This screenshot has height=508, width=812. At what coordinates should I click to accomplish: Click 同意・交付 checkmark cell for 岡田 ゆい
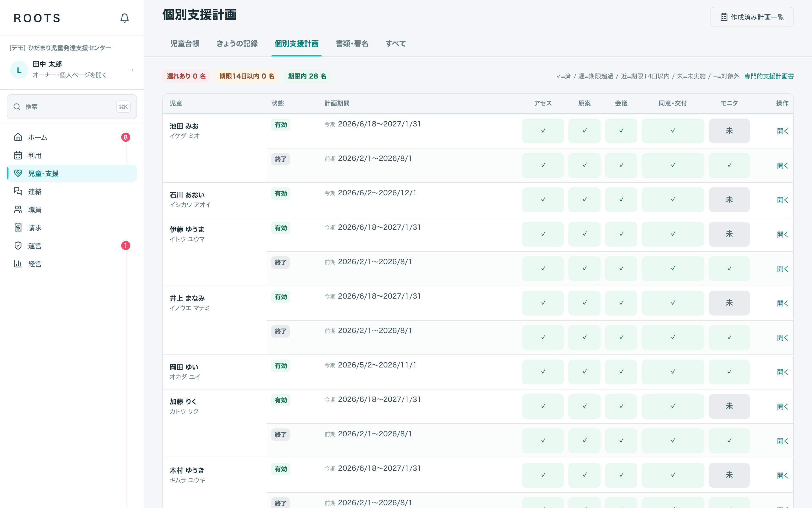pos(673,372)
